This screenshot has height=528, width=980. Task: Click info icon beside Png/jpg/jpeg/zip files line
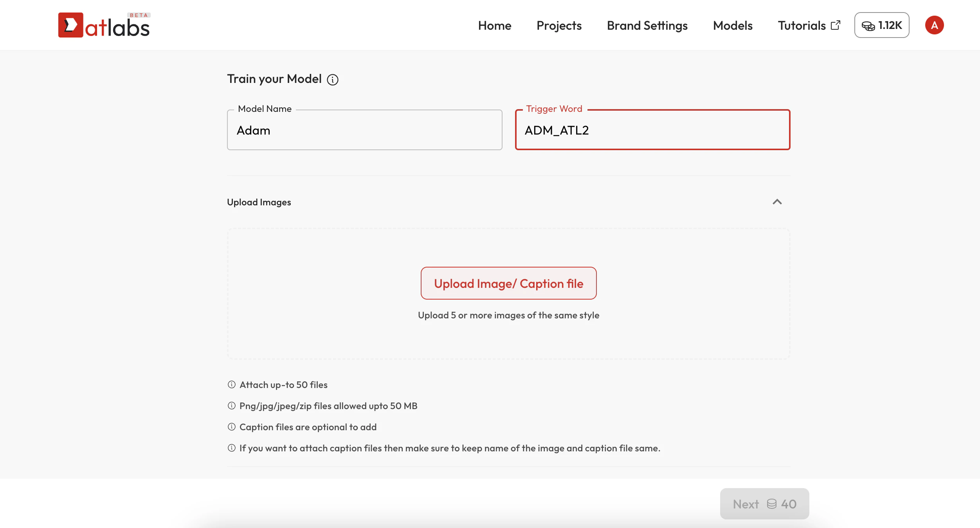(232, 406)
